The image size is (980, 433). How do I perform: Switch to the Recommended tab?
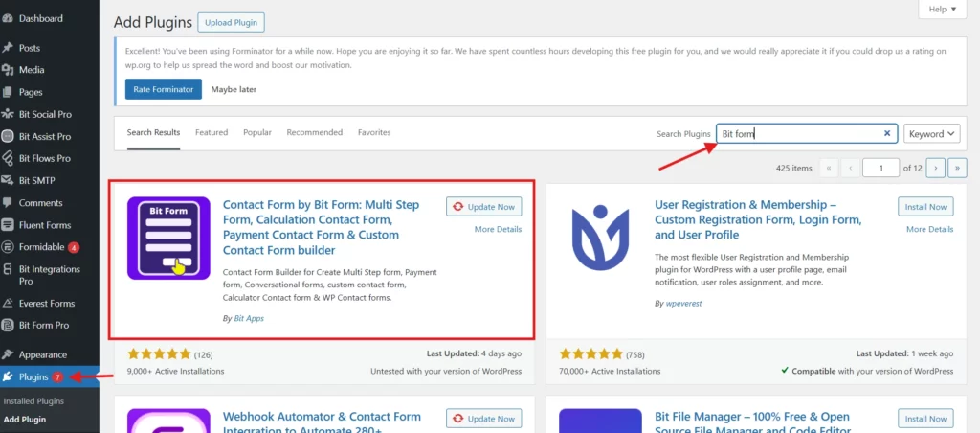click(x=314, y=132)
